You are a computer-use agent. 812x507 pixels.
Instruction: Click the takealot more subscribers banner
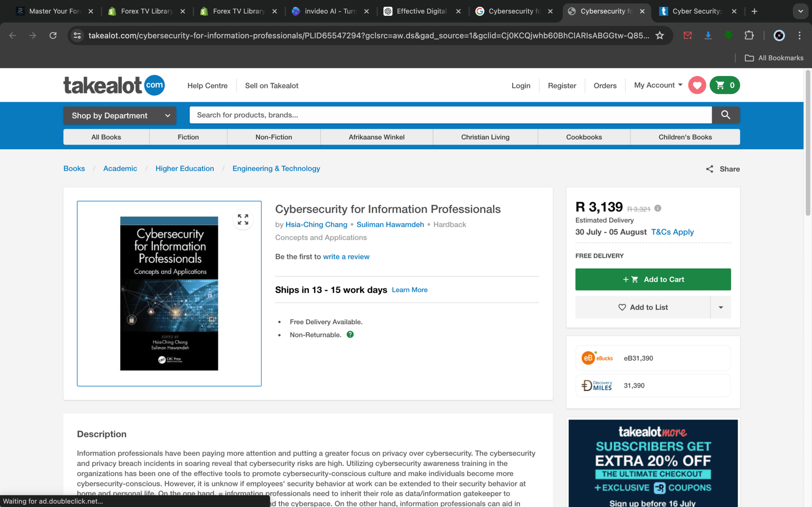point(653,463)
